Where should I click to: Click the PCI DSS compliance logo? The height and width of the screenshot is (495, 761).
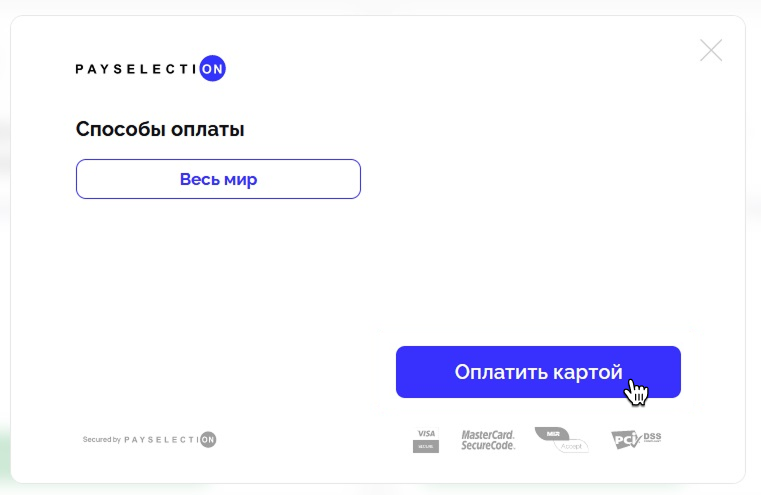click(x=636, y=440)
